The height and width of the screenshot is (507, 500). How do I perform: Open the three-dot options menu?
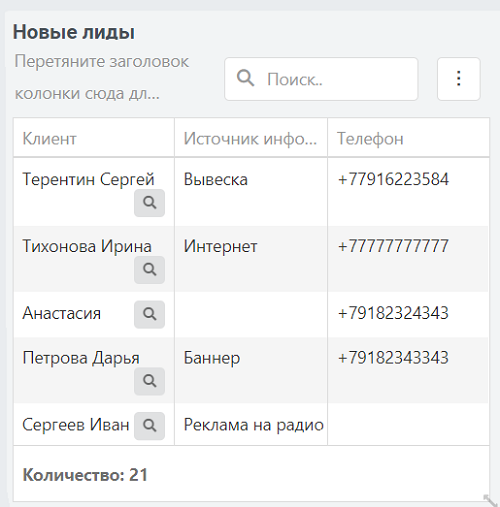[459, 79]
